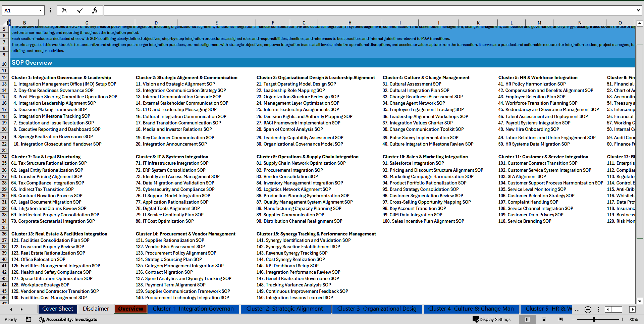The width and height of the screenshot is (644, 324).
Task: Click the next-sheet navigation arrow
Action: pyautogui.click(x=21, y=309)
